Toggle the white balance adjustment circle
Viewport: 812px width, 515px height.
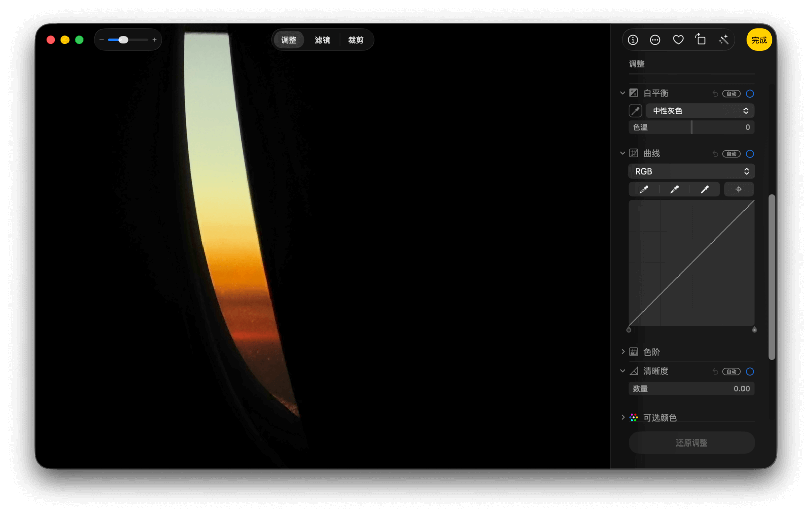click(750, 94)
